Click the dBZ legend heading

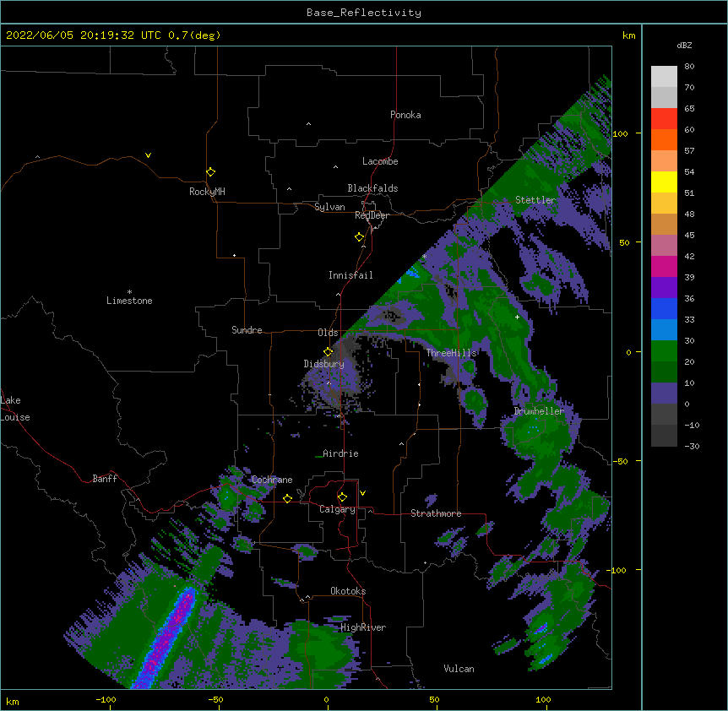coord(684,45)
